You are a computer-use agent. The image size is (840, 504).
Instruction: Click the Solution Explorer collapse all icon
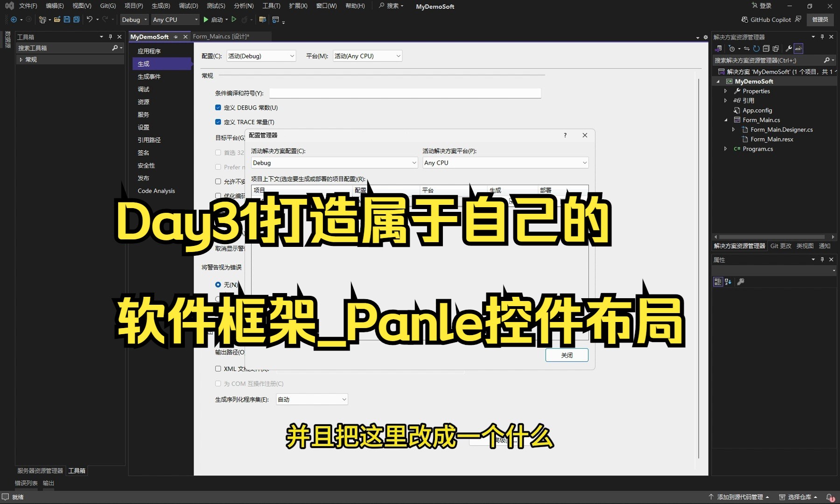766,49
